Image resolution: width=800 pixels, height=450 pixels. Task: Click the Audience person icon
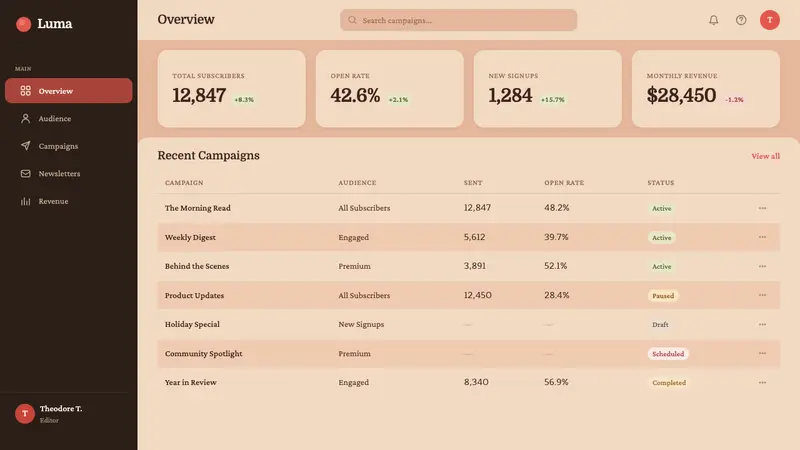click(26, 118)
